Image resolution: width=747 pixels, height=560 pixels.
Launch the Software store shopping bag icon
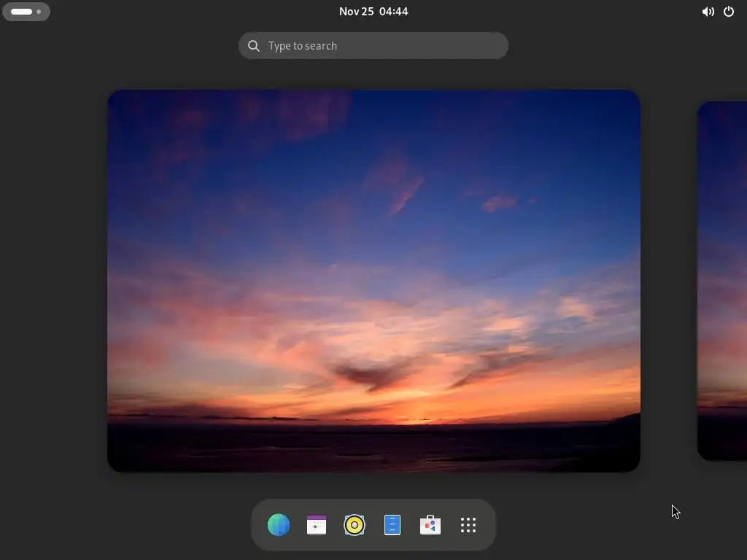[430, 525]
